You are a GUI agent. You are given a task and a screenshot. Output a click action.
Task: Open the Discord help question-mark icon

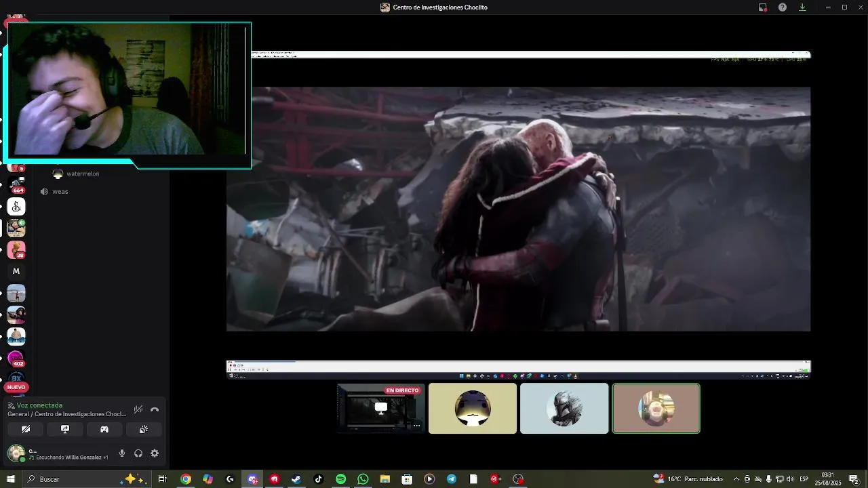(x=783, y=7)
